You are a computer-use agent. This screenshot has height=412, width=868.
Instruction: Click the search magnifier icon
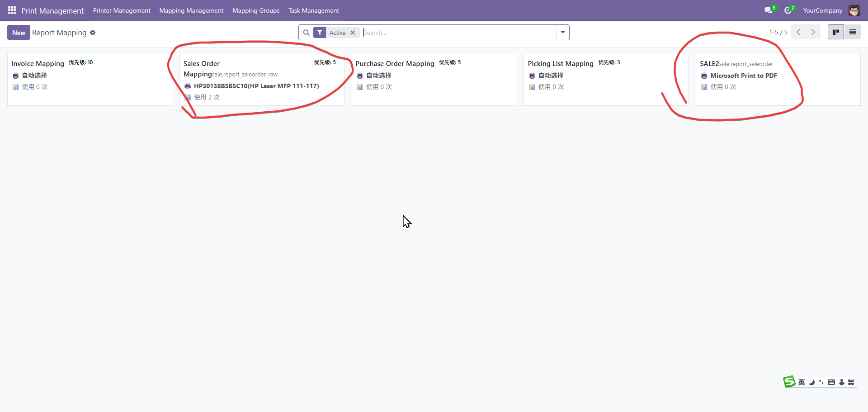point(306,33)
